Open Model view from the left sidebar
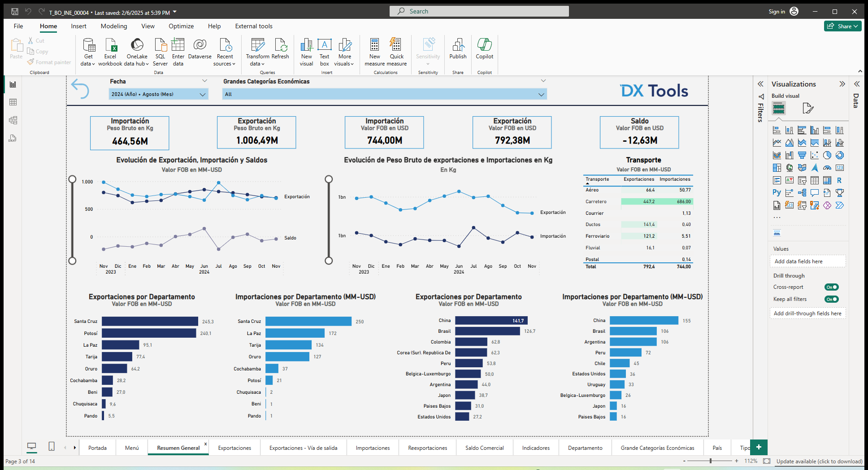This screenshot has height=470, width=868. (13, 119)
